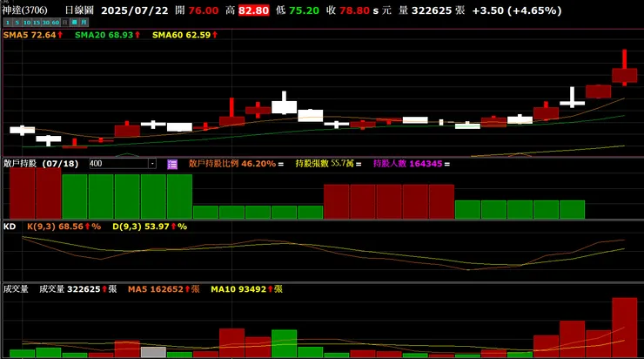The height and width of the screenshot is (359, 644).
Task: Click the 日線圖 chart type label
Action: point(79,10)
